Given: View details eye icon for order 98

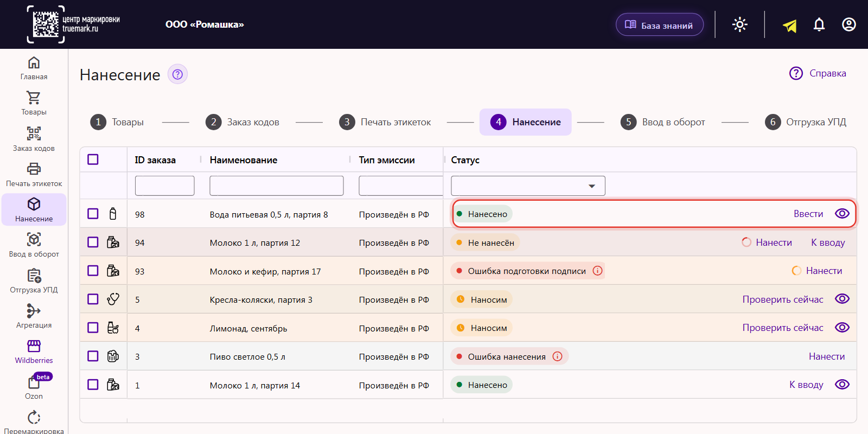Looking at the screenshot, I should (842, 214).
